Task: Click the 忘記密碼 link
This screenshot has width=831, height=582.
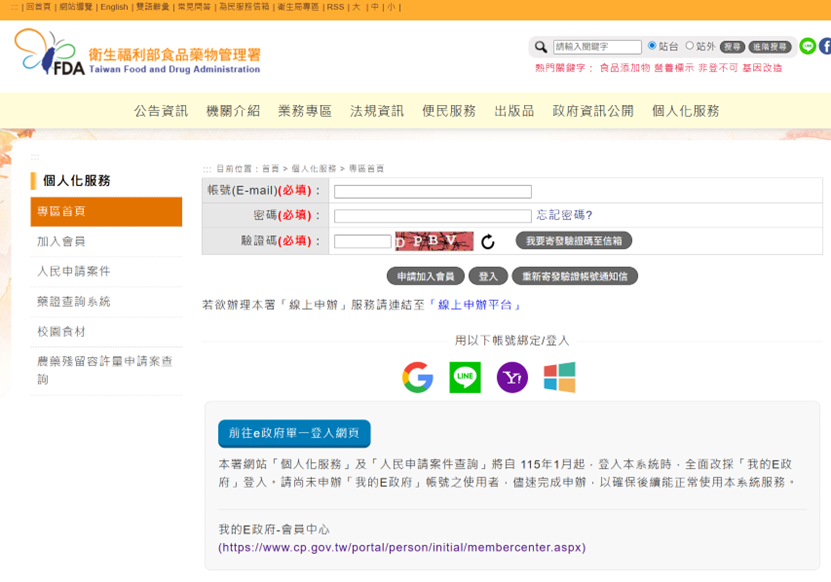Action: [x=564, y=215]
